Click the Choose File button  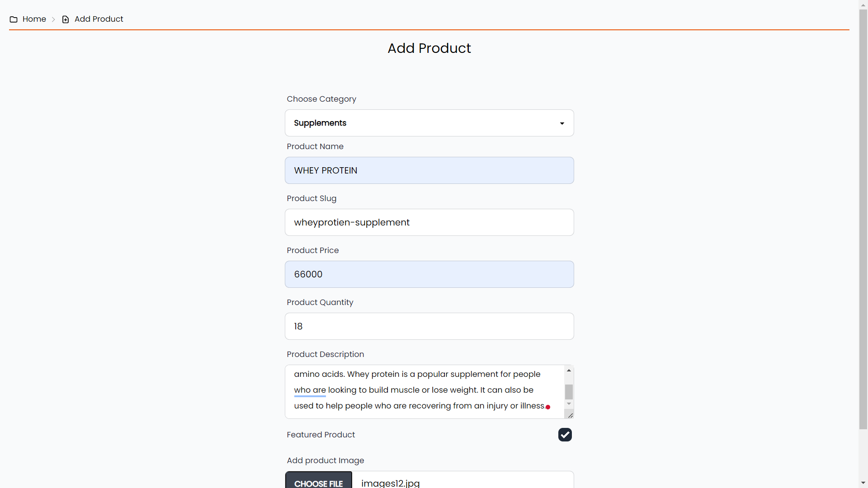coord(318,481)
